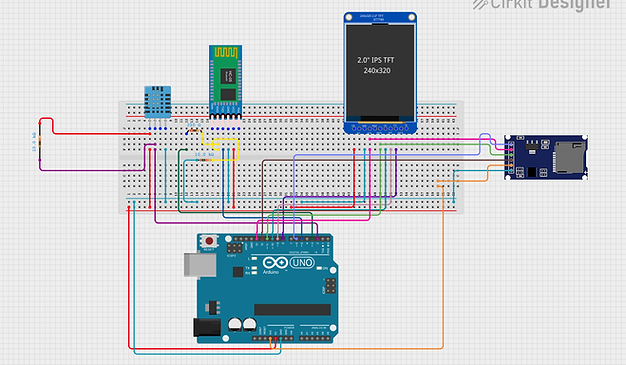
Task: Click the "240x320" text on display
Action: (377, 71)
